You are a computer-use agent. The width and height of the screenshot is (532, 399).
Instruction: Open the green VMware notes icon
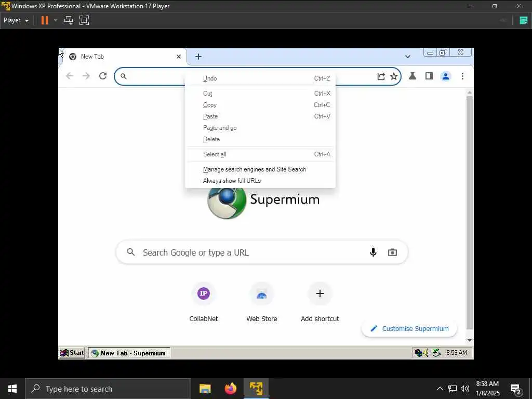[524, 20]
